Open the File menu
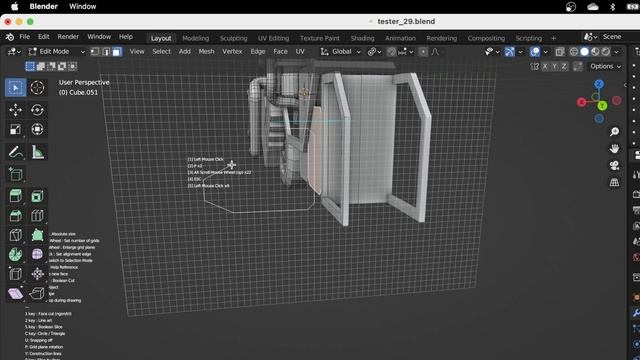 coord(24,37)
